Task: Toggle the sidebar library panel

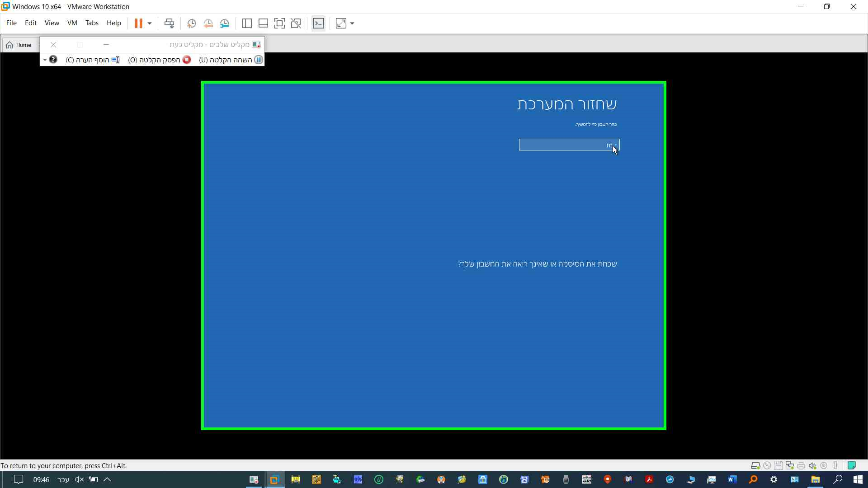Action: 247,23
